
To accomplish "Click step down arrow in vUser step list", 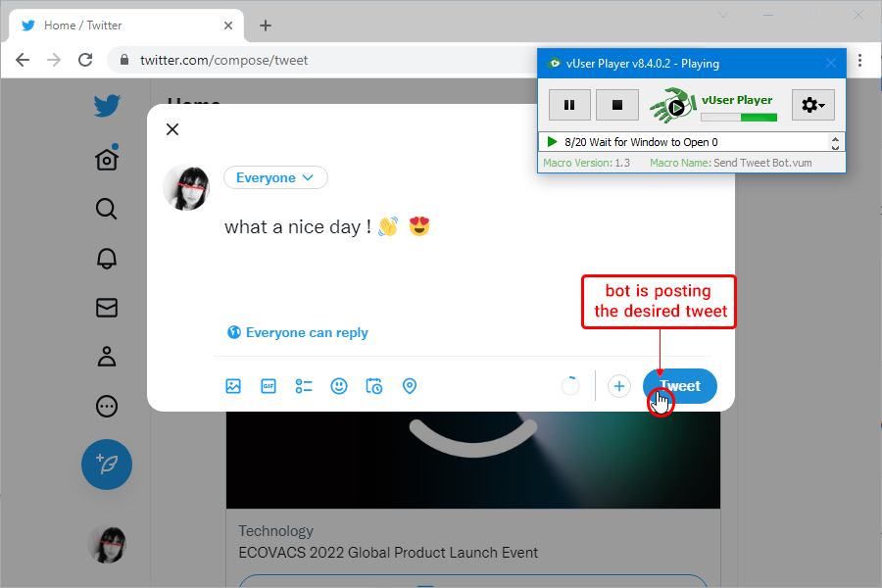I will [835, 147].
